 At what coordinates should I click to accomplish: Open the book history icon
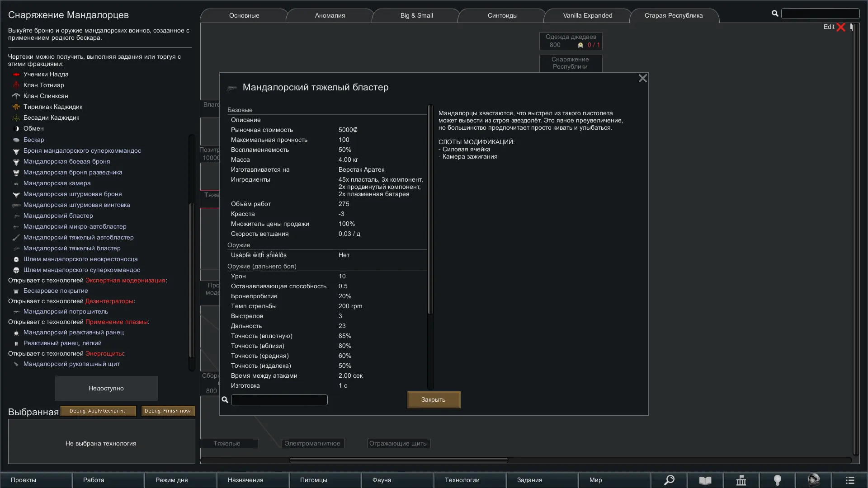pyautogui.click(x=705, y=480)
